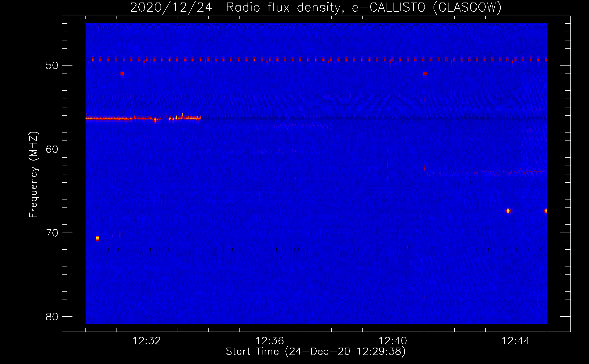Click the 70 frequency tick label
The width and height of the screenshot is (589, 364).
52,233
